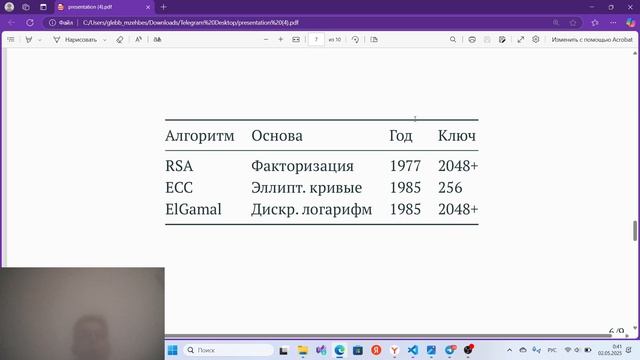Screen dimensions: 640x360
Task: Click the vertical scrollbar thumb
Action: (635, 231)
